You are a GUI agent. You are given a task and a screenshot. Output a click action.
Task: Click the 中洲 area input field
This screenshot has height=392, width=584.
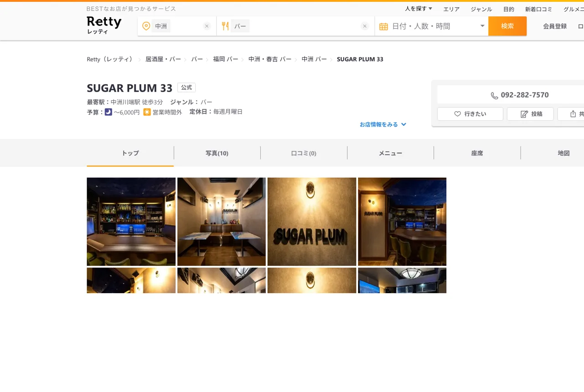177,26
